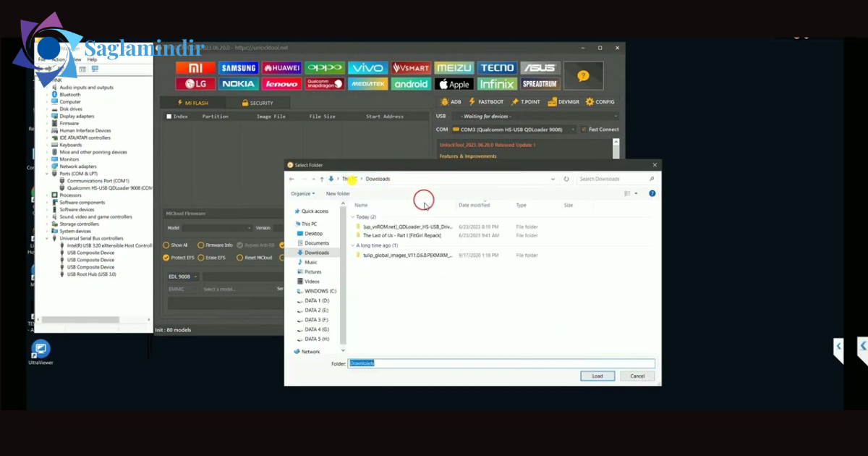
Task: Go up one folder level arrow
Action: click(322, 179)
